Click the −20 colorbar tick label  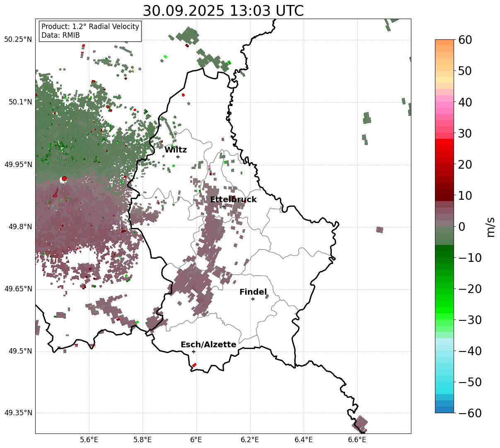pos(470,289)
